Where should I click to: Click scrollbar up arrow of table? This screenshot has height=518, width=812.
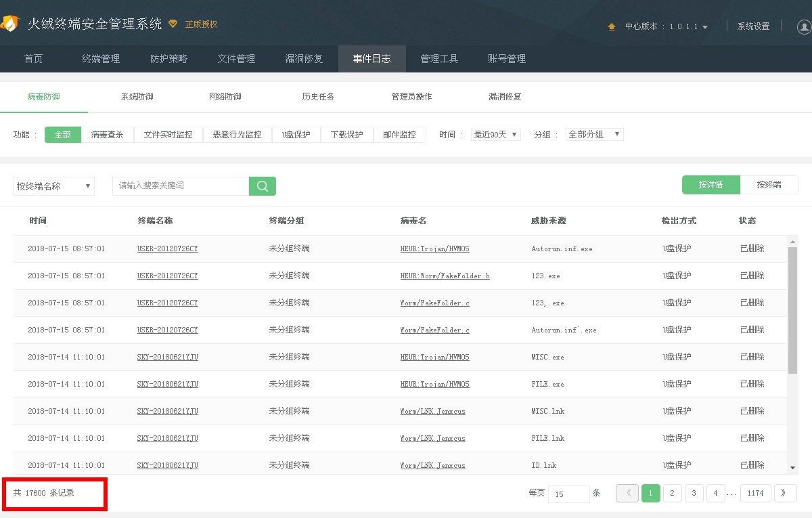tap(793, 241)
